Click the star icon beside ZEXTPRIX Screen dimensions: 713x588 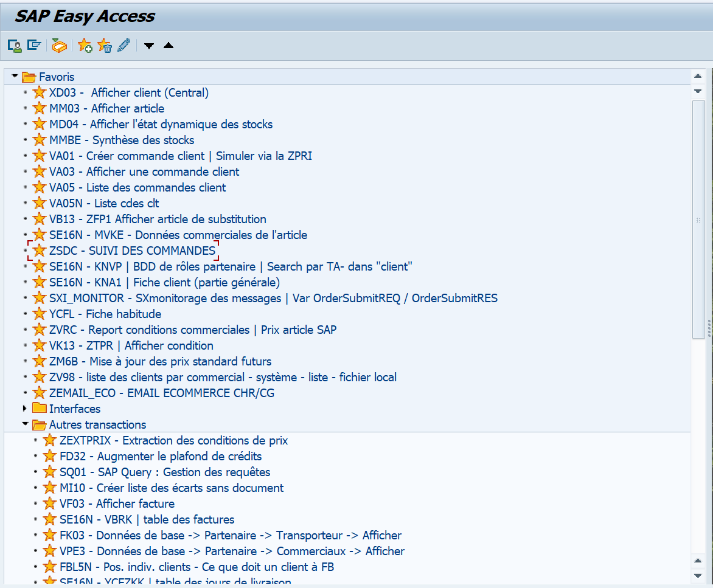click(x=49, y=440)
